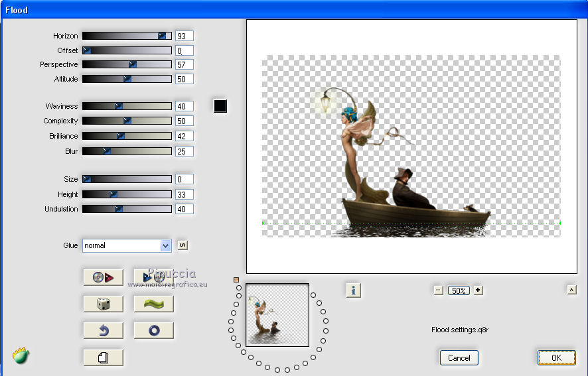
Task: Click the 50% zoom level field
Action: point(459,290)
